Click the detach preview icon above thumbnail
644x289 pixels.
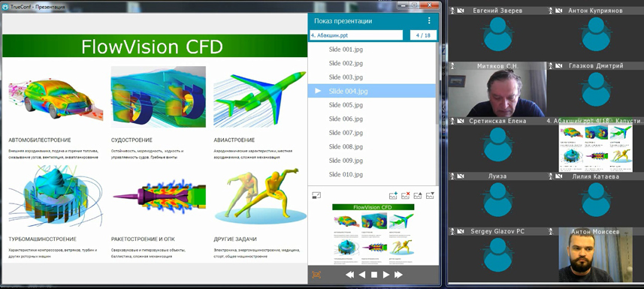click(x=316, y=195)
